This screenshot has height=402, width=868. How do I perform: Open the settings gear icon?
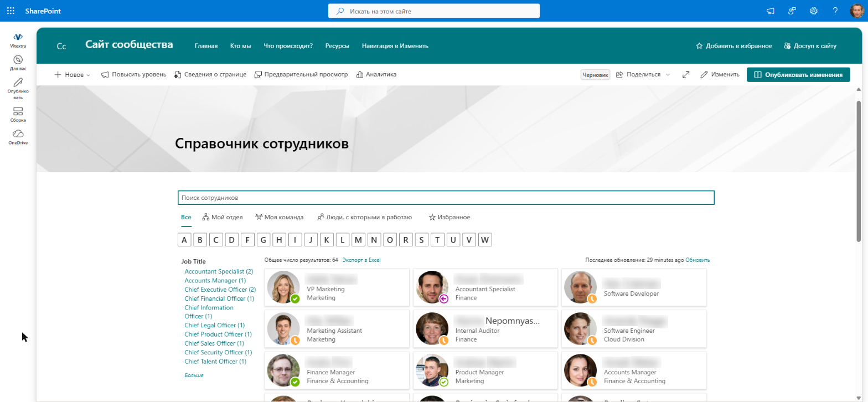point(814,11)
